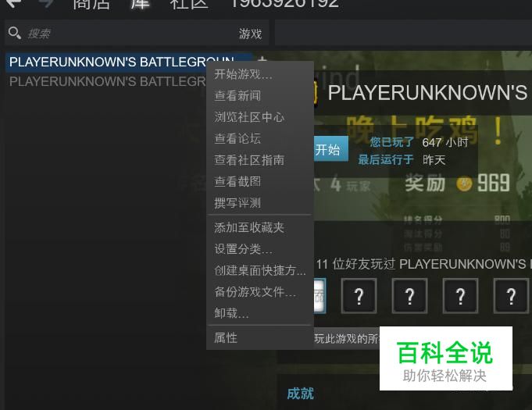Select 创建桌面快捷方式 menu entry
The height and width of the screenshot is (410, 532).
[x=259, y=270]
